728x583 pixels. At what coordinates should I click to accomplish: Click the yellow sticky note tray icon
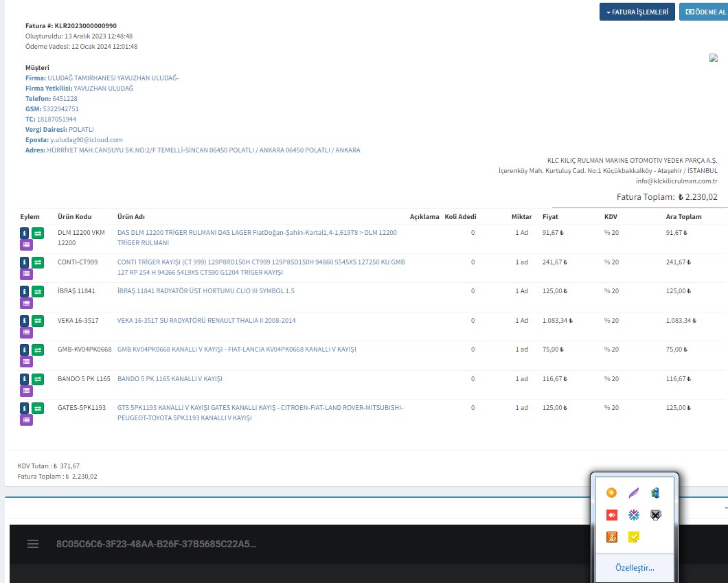point(633,537)
